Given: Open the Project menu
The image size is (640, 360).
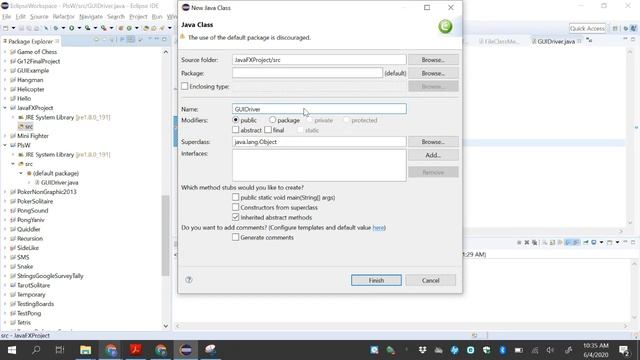Looking at the screenshot, I should tap(138, 17).
